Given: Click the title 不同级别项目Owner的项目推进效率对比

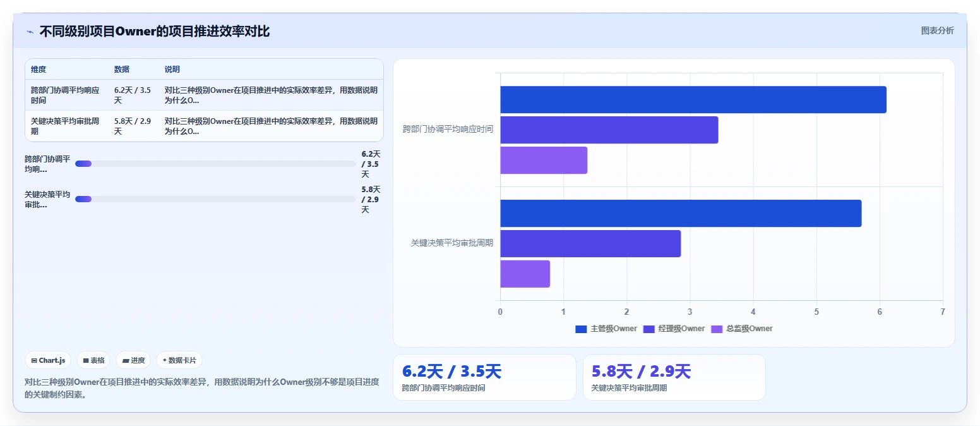Looking at the screenshot, I should pos(155,31).
